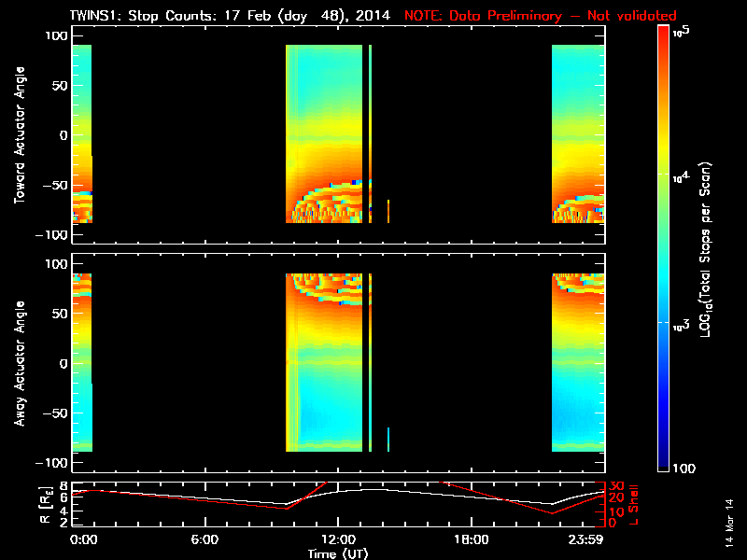Click the "23:59" time label
The width and height of the screenshot is (747, 560).
pos(587,539)
